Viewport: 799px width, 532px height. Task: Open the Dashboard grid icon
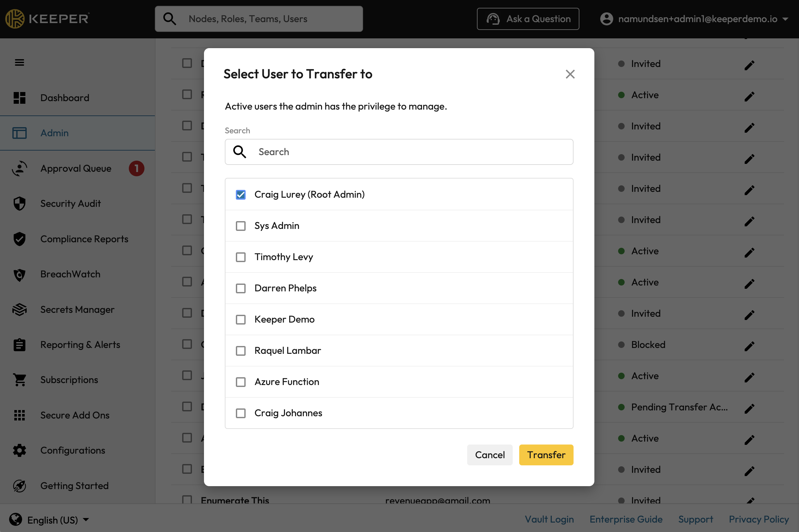coord(19,98)
